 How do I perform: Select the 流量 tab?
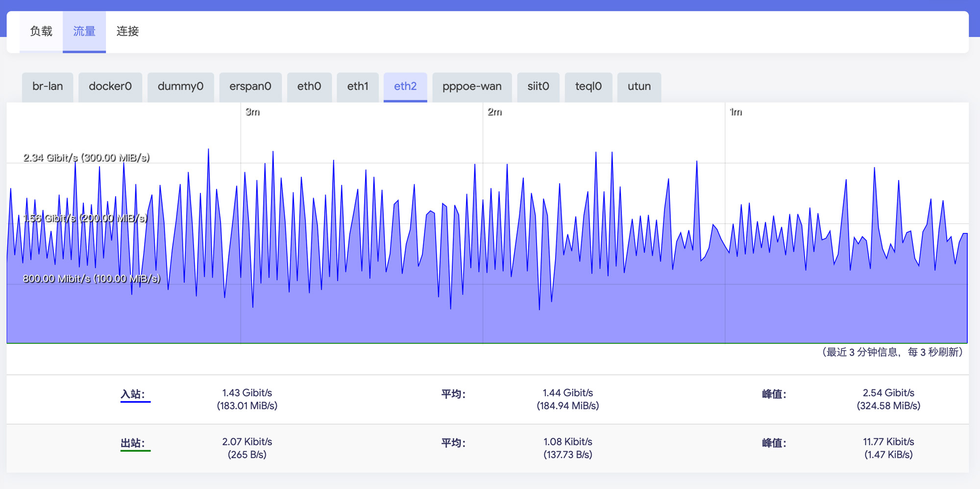pyautogui.click(x=84, y=31)
